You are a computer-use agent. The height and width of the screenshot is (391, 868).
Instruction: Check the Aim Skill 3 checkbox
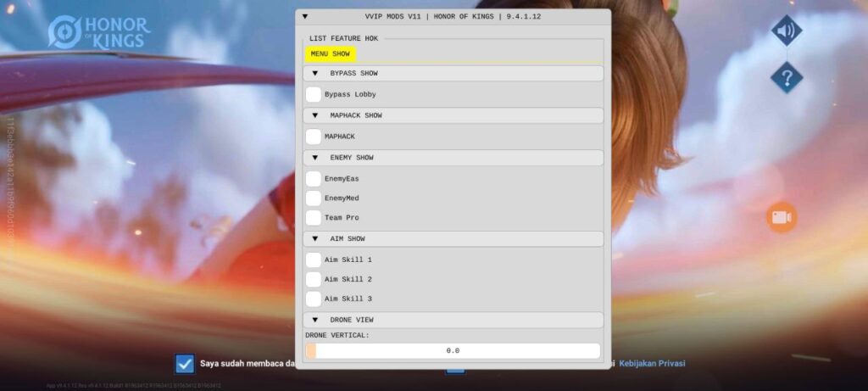(314, 299)
